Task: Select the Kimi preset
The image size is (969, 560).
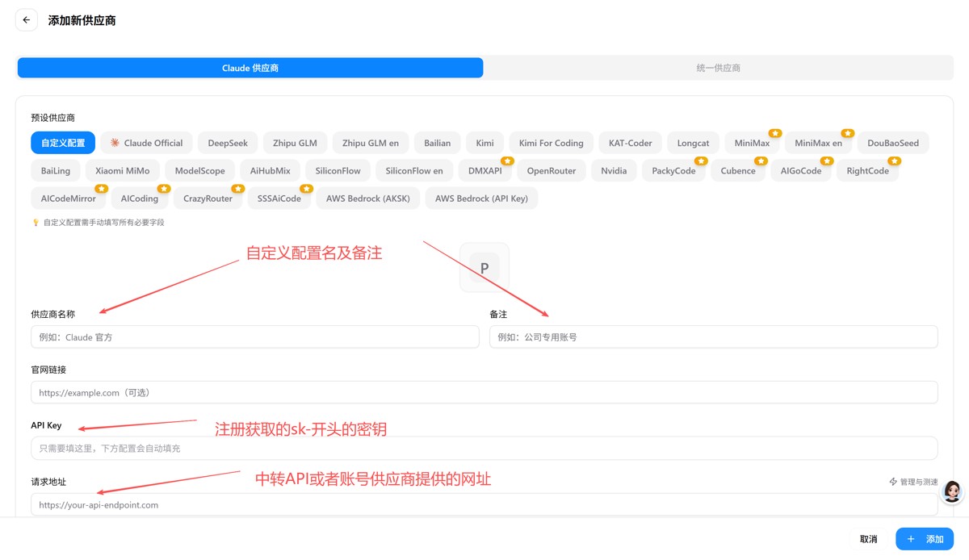Action: pos(484,143)
